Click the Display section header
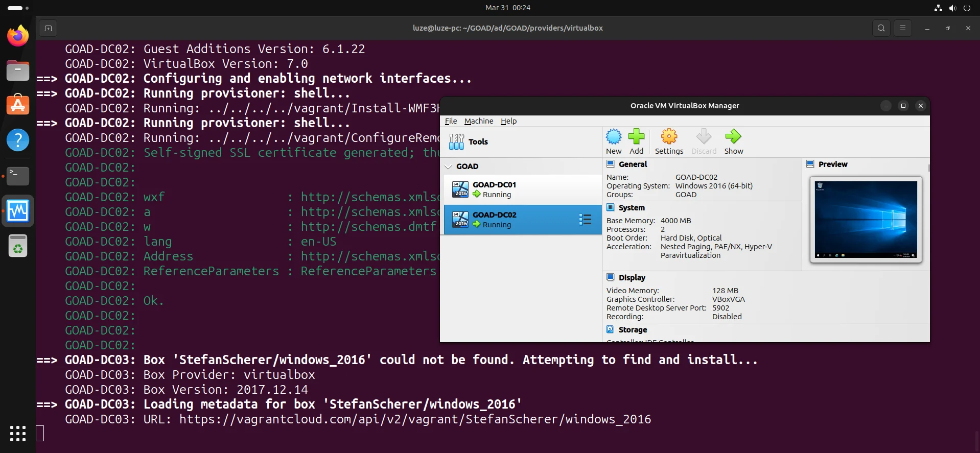The width and height of the screenshot is (980, 453). 632,278
